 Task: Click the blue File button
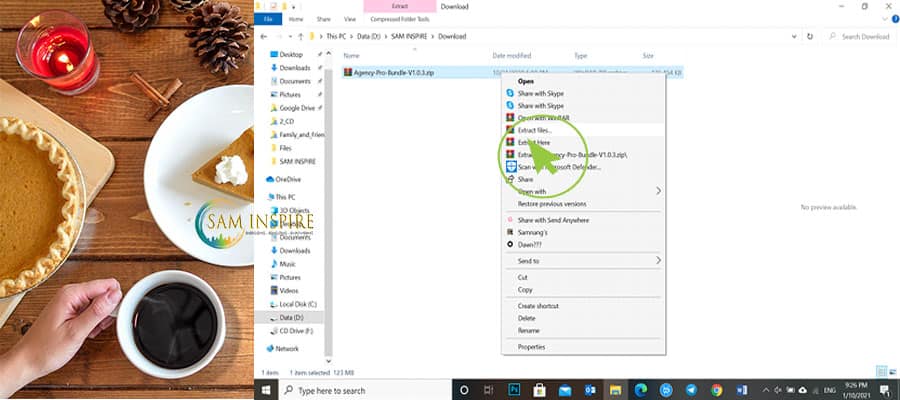click(x=267, y=18)
